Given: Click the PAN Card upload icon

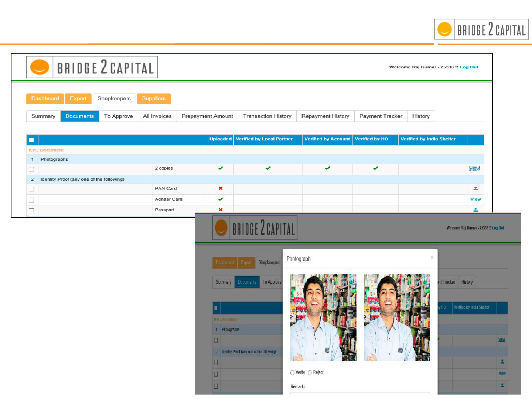Looking at the screenshot, I should point(475,188).
